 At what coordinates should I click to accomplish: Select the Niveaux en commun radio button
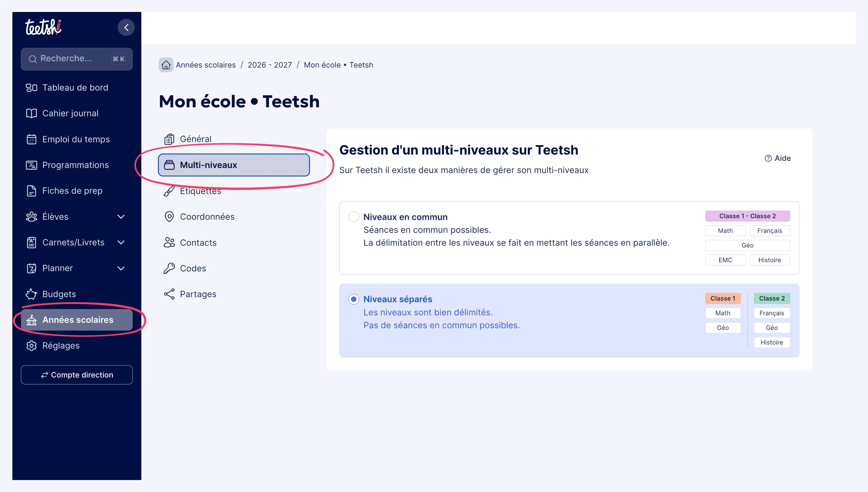tap(353, 217)
